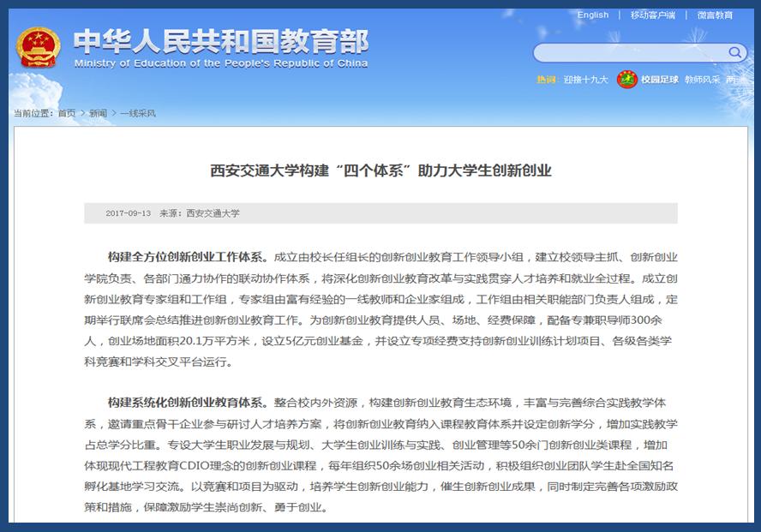Open the 微言教育 link
Screen dimensions: 761x532
[715, 15]
